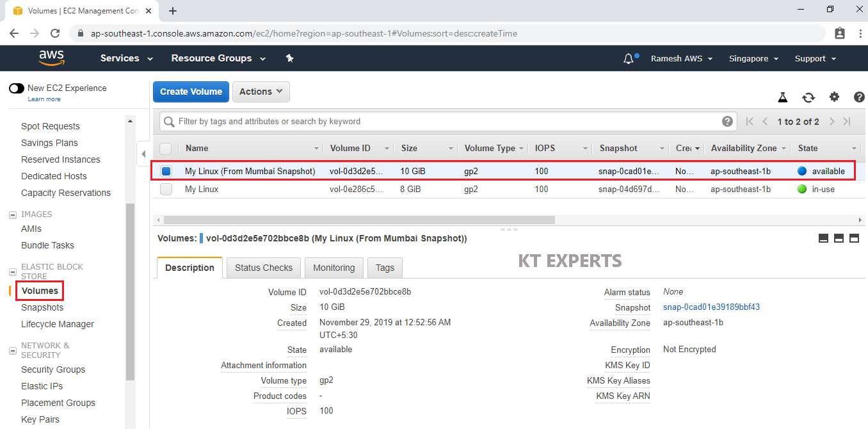
Task: Go to next page of results
Action: click(x=832, y=122)
